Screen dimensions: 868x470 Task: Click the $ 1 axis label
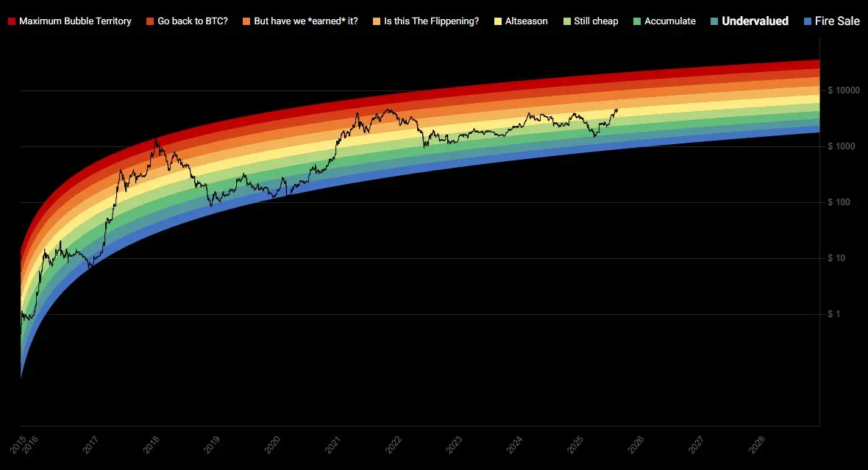pyautogui.click(x=833, y=314)
